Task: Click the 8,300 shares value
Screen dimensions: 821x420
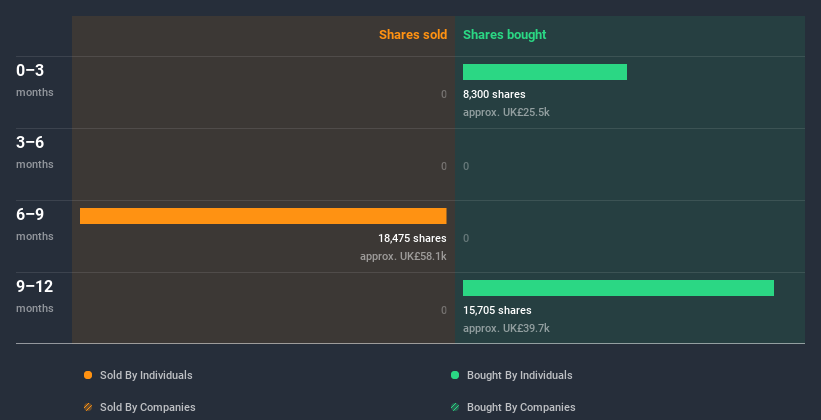Action: click(x=494, y=94)
